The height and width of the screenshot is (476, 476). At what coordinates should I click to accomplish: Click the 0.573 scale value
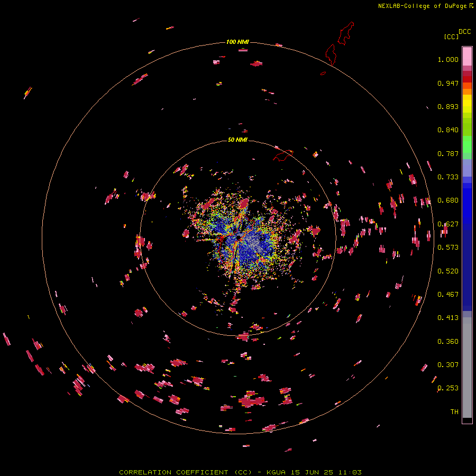(448, 248)
